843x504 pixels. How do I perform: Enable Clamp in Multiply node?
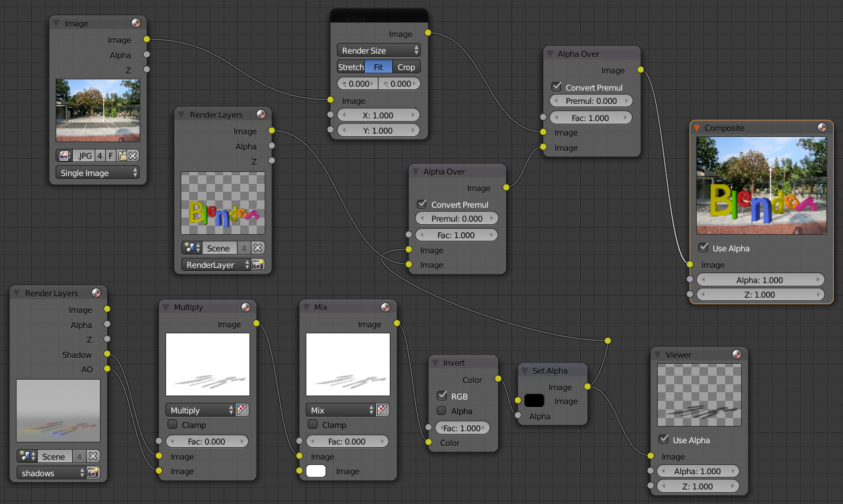click(173, 425)
